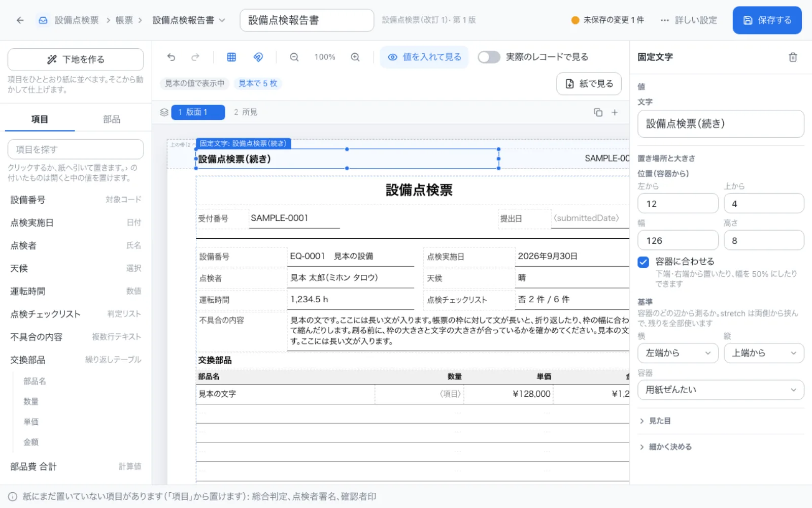Click the undo arrow icon

[x=171, y=57]
